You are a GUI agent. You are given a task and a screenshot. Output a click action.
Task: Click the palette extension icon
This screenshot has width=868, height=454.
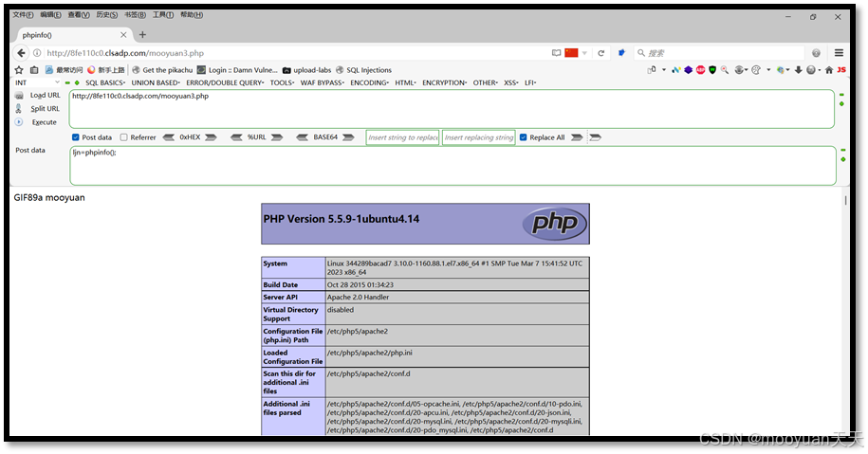click(x=756, y=70)
